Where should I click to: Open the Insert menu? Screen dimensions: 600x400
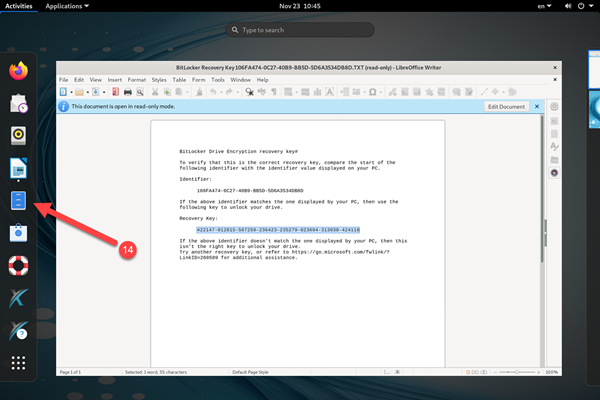tap(115, 80)
